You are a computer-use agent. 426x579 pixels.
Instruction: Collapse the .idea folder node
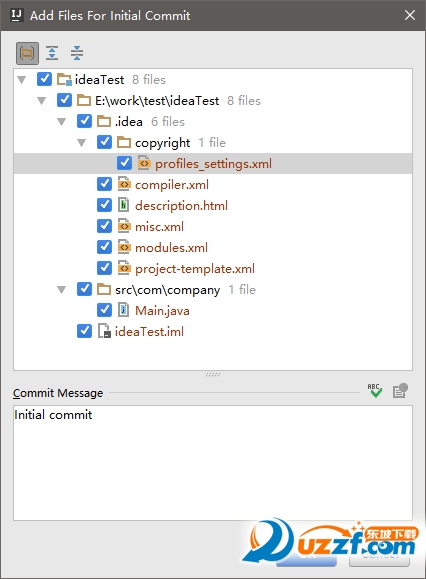point(62,121)
